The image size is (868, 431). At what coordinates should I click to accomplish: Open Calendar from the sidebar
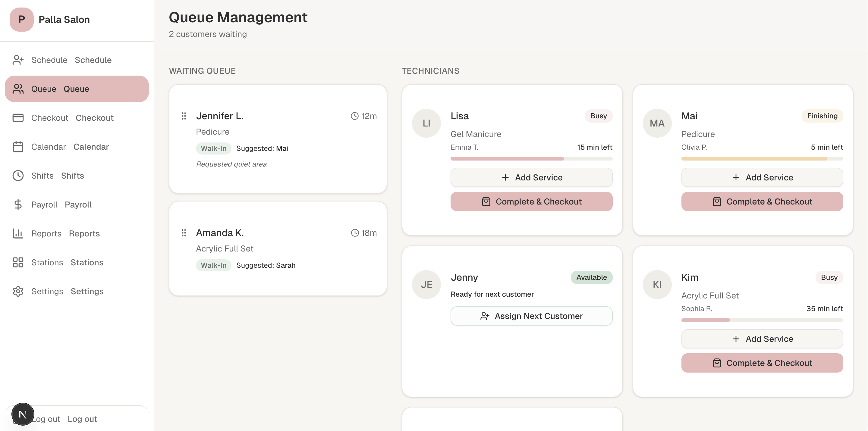click(77, 147)
